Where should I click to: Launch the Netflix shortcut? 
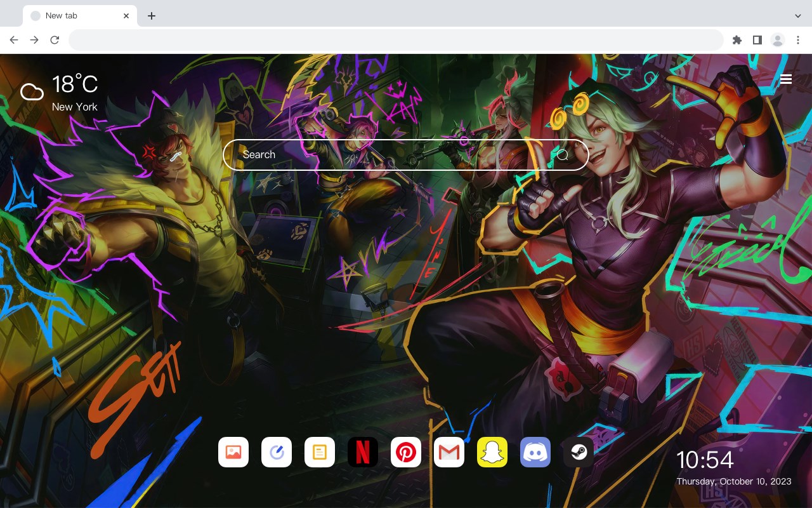click(x=363, y=452)
